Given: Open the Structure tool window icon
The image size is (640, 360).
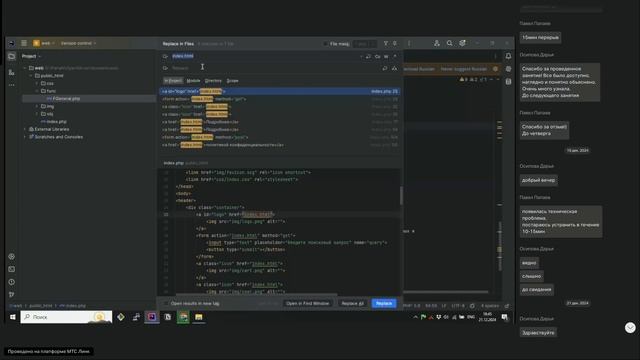Looking at the screenshot, I should point(11,72).
